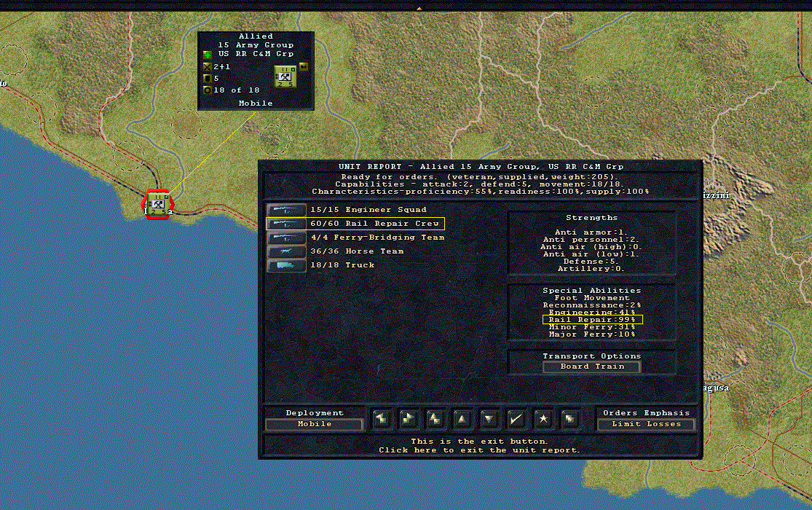Click the up-arrow-with-blocks icon in the unit report toolbar
Viewport: 812px width, 510px height.
[435, 419]
